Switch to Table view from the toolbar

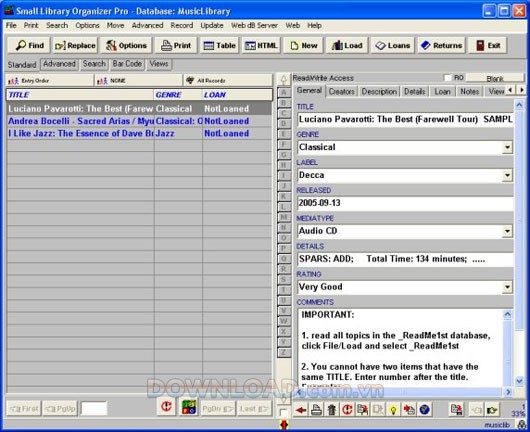click(220, 45)
